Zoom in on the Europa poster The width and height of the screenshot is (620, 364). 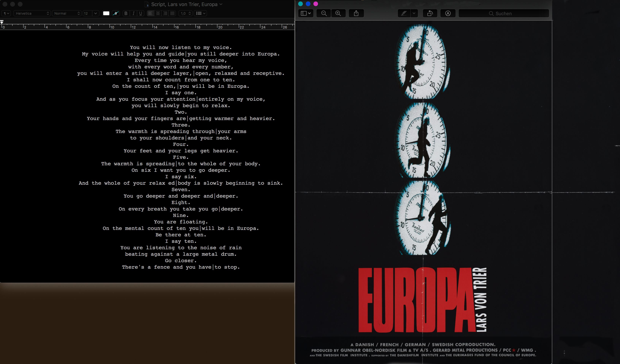(x=338, y=13)
